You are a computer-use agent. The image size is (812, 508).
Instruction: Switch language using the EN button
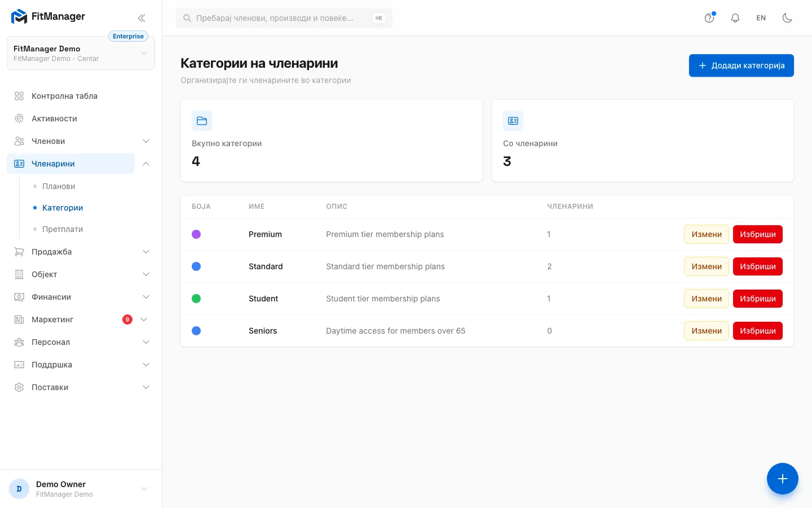coord(761,18)
